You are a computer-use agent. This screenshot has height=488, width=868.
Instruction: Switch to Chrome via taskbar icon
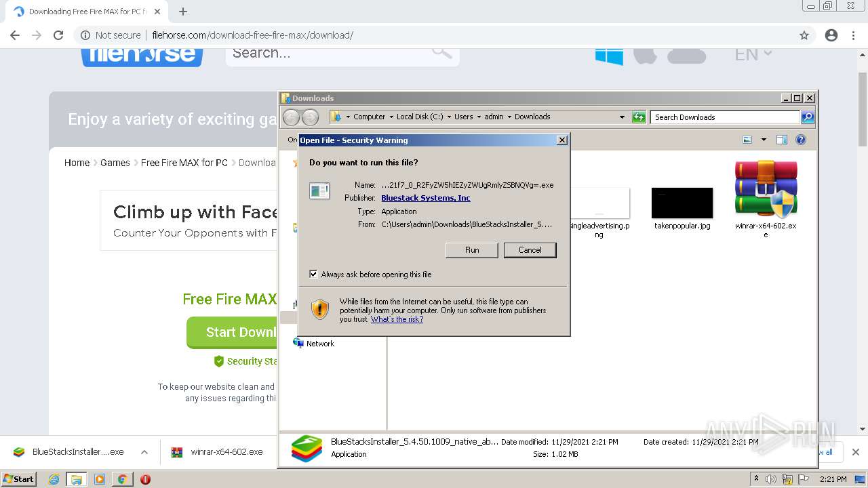122,479
